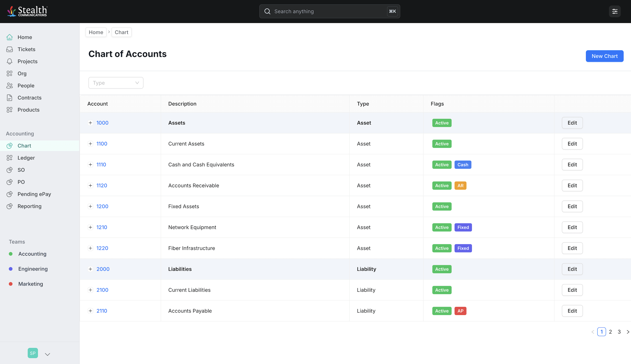631x364 pixels.
Task: Select the Tickets inbox icon
Action: click(x=9, y=49)
